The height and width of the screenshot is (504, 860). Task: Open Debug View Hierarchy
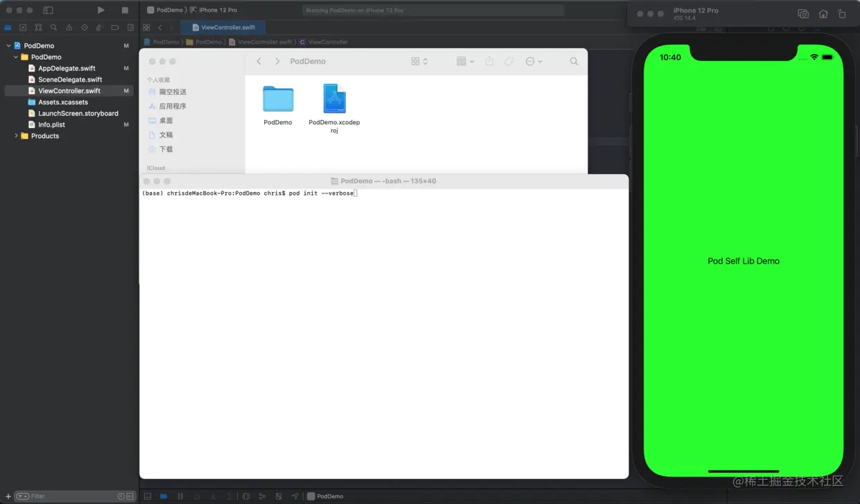pyautogui.click(x=246, y=496)
